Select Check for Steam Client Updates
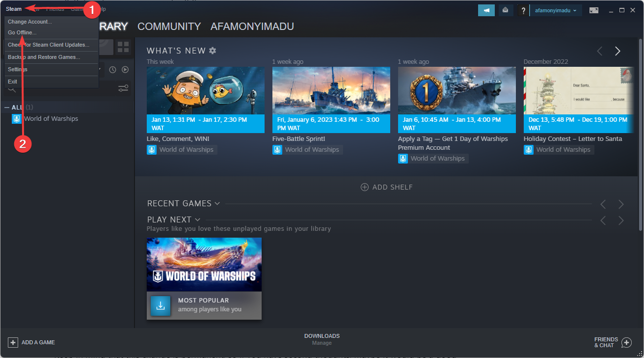Screen dimensions: 644x358 tap(52, 45)
